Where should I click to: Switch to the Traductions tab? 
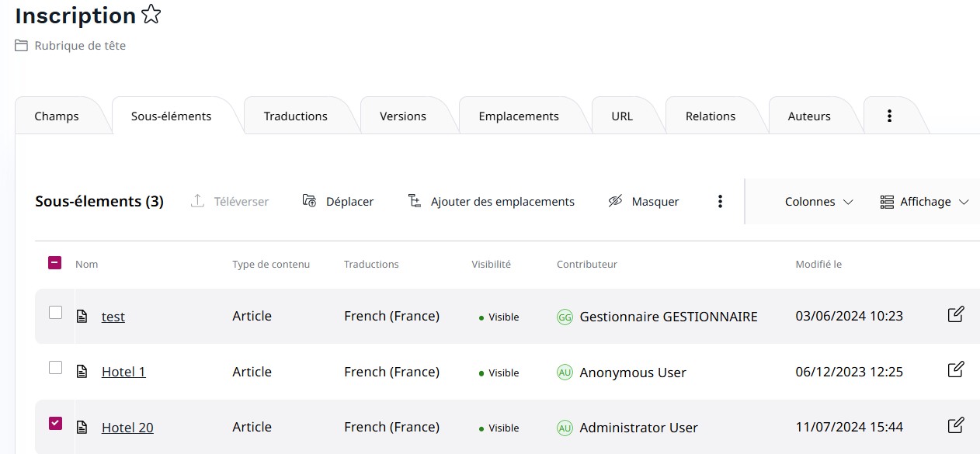click(x=296, y=116)
